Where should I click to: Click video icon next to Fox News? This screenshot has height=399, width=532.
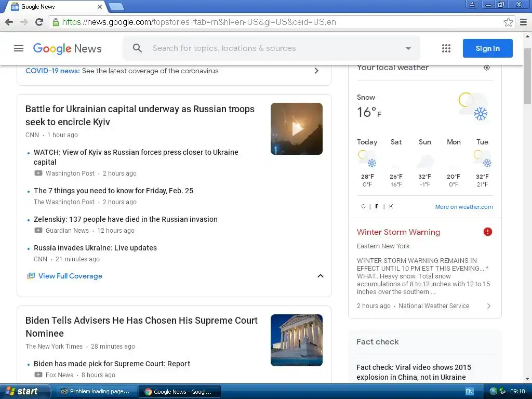pos(38,375)
